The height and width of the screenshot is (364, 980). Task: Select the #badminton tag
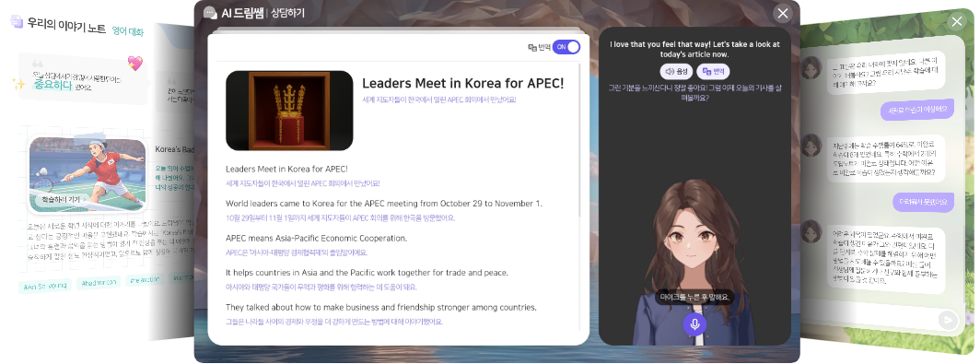[x=99, y=282]
